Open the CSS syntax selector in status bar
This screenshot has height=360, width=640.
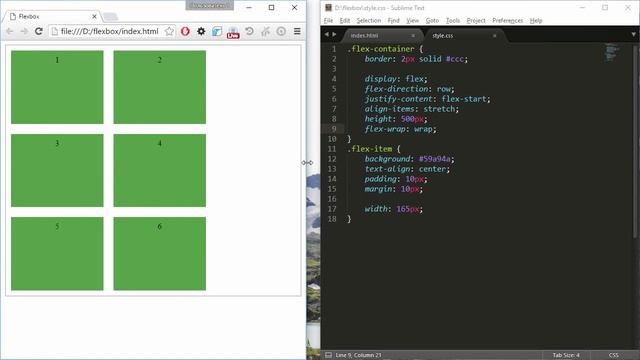pyautogui.click(x=613, y=355)
